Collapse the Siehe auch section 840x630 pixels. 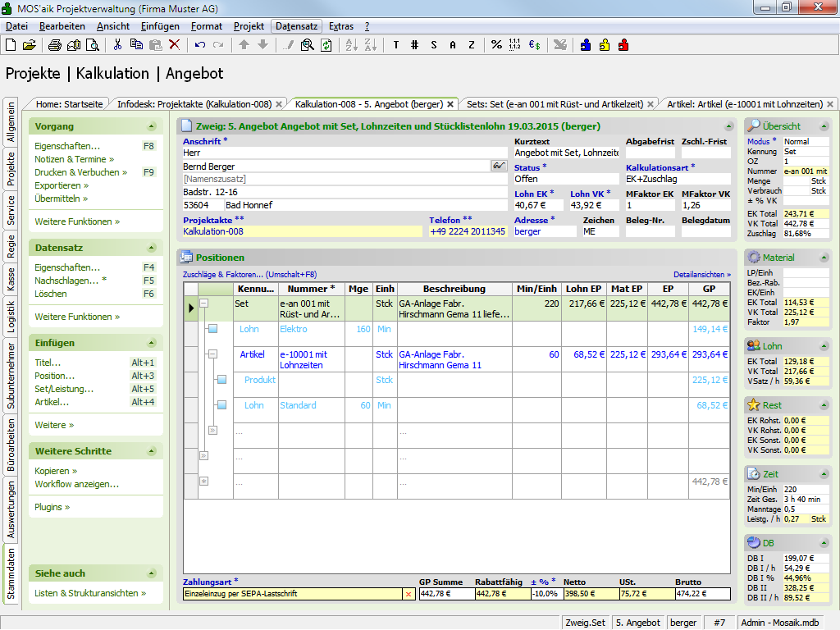(152, 573)
